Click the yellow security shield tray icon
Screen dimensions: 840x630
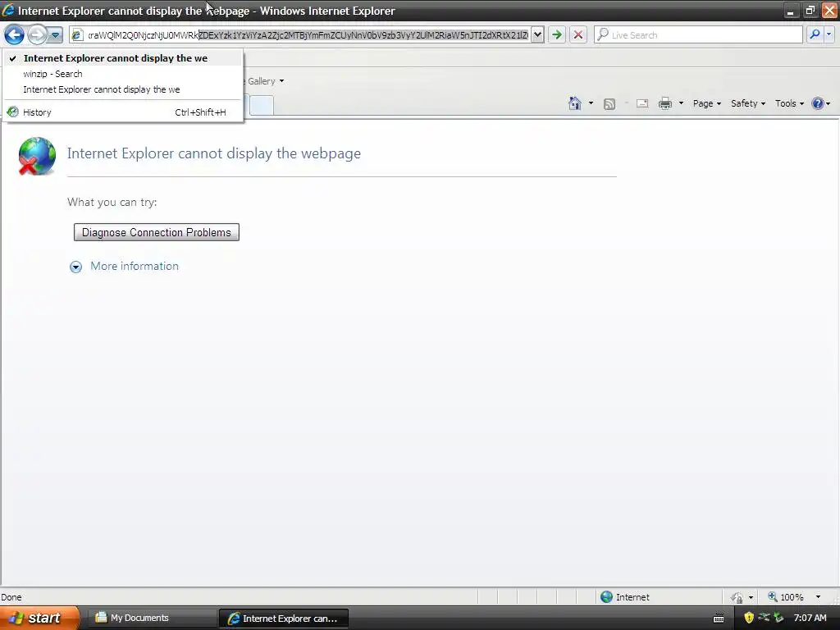coord(749,618)
